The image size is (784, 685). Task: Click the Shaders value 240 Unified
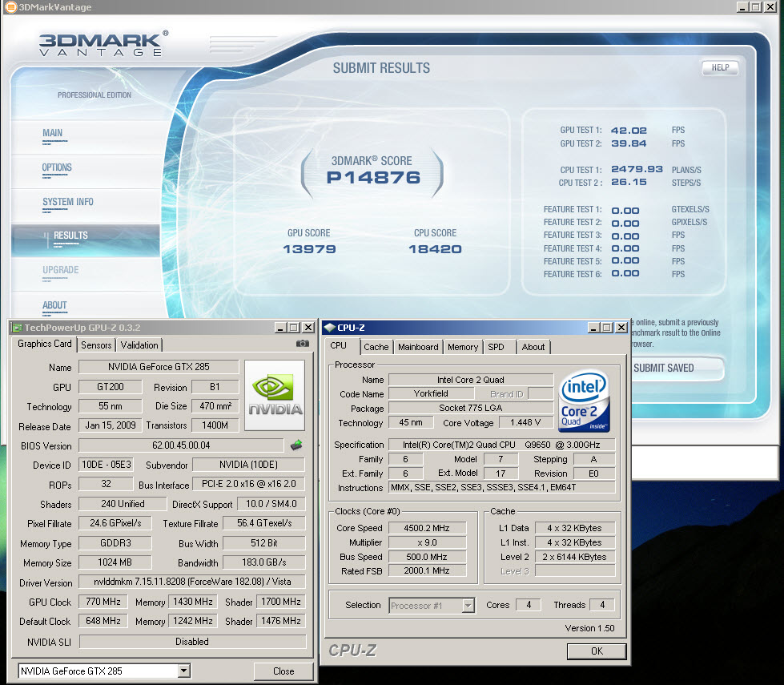click(123, 504)
